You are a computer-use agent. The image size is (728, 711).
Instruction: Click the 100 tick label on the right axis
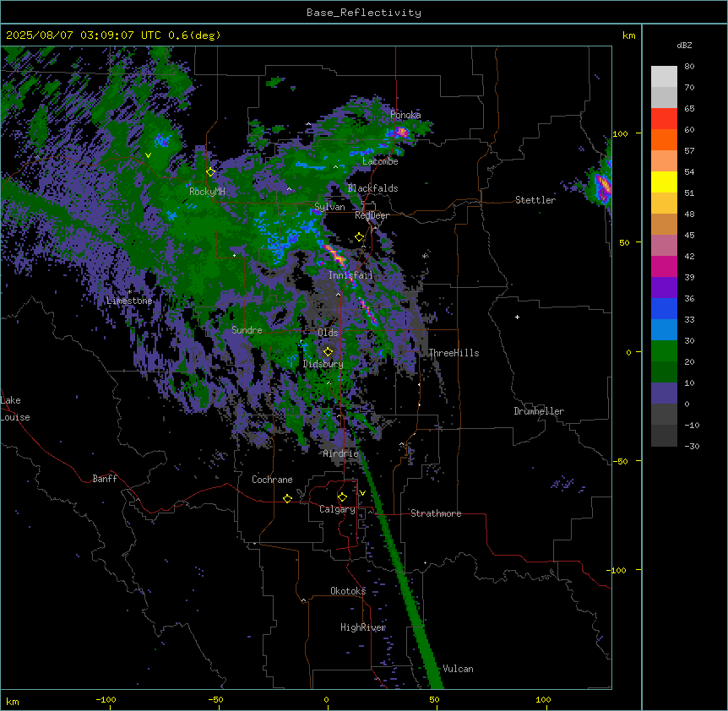620,133
